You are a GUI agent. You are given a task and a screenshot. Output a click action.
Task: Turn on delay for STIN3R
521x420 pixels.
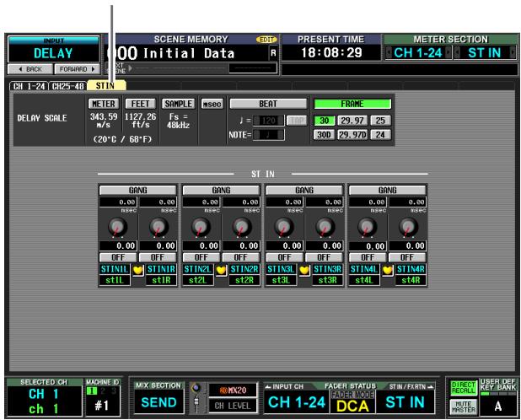point(324,257)
